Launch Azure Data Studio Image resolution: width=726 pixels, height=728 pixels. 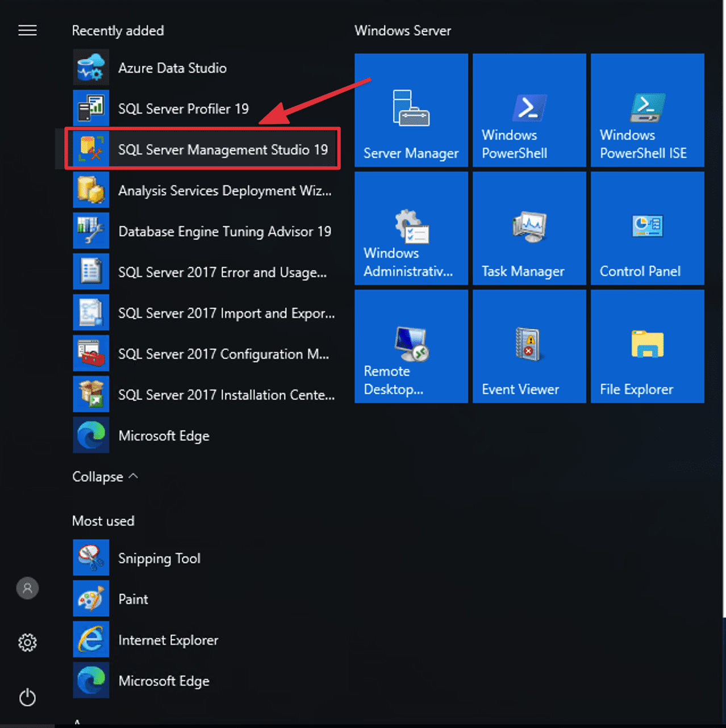tap(172, 68)
